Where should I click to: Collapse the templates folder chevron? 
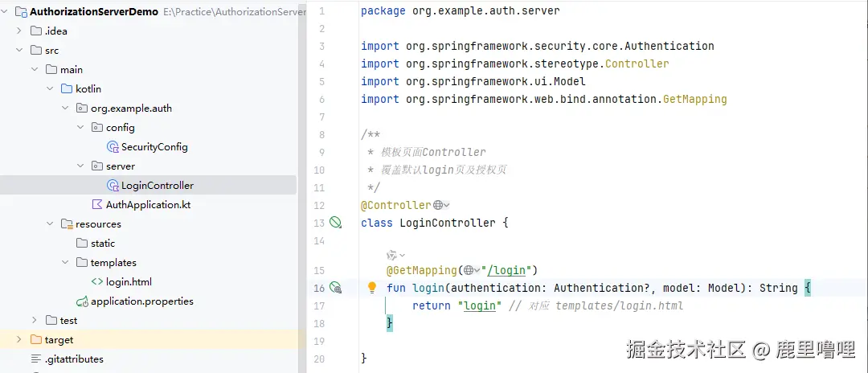[65, 262]
